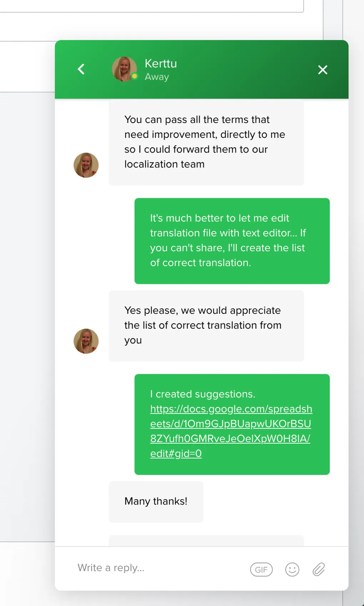Click avatar beside the localization team message
This screenshot has width=364, height=606.
pos(86,165)
